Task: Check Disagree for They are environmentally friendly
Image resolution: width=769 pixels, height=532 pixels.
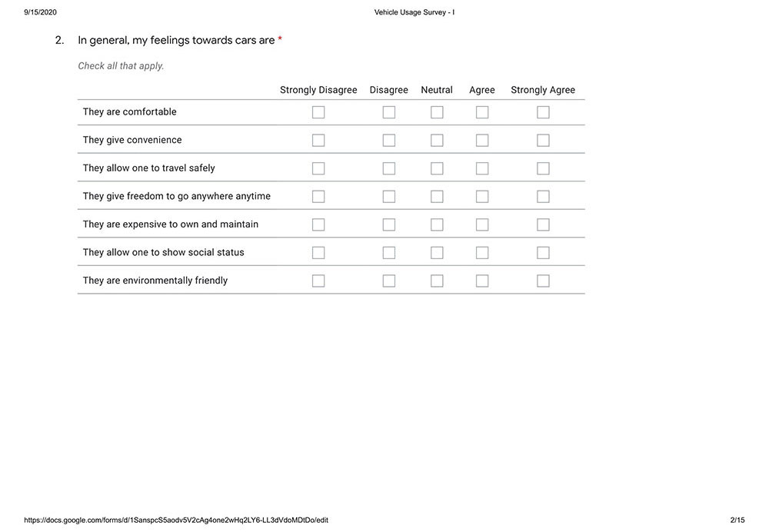Action: (389, 281)
